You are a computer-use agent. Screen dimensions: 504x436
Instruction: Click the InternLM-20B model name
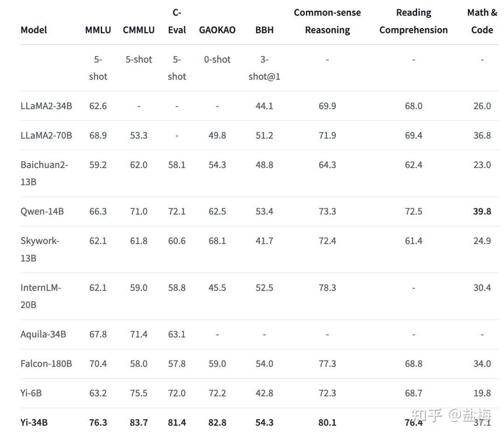click(41, 296)
